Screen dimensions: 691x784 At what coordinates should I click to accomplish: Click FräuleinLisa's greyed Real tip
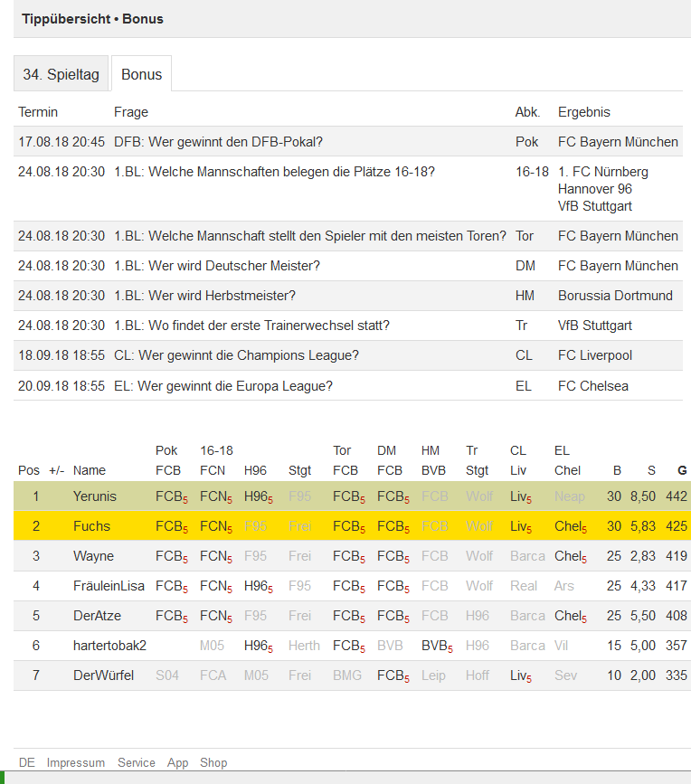coord(524,585)
